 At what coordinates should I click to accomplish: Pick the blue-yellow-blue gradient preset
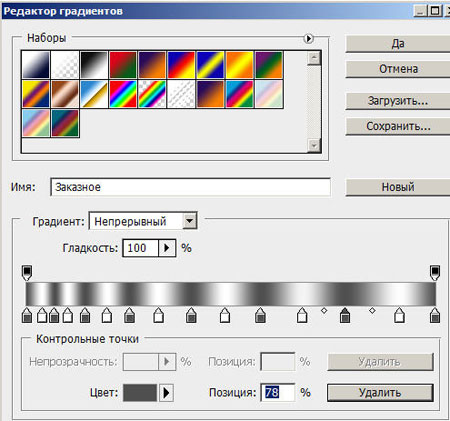coord(210,65)
